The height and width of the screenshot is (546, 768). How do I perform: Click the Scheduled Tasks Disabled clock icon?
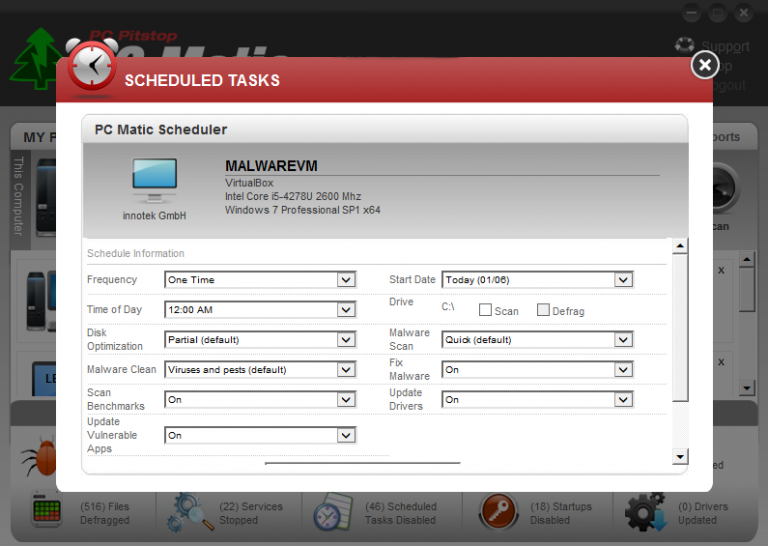[333, 512]
